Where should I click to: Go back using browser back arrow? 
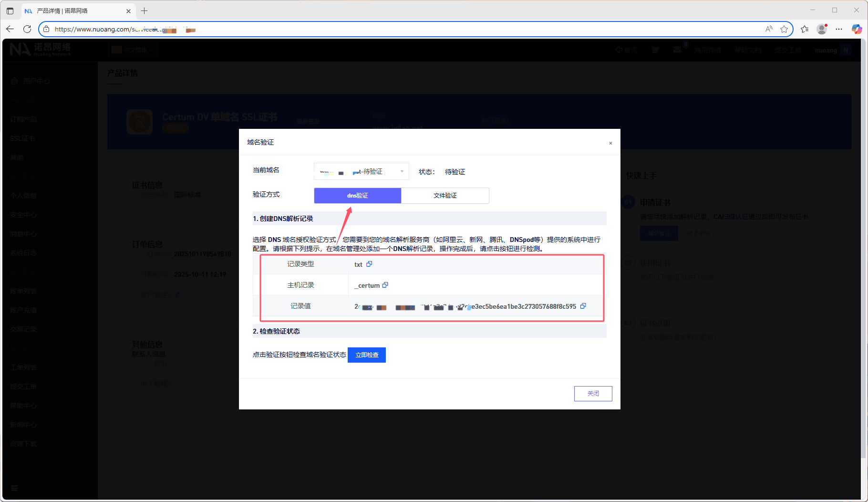pyautogui.click(x=10, y=29)
